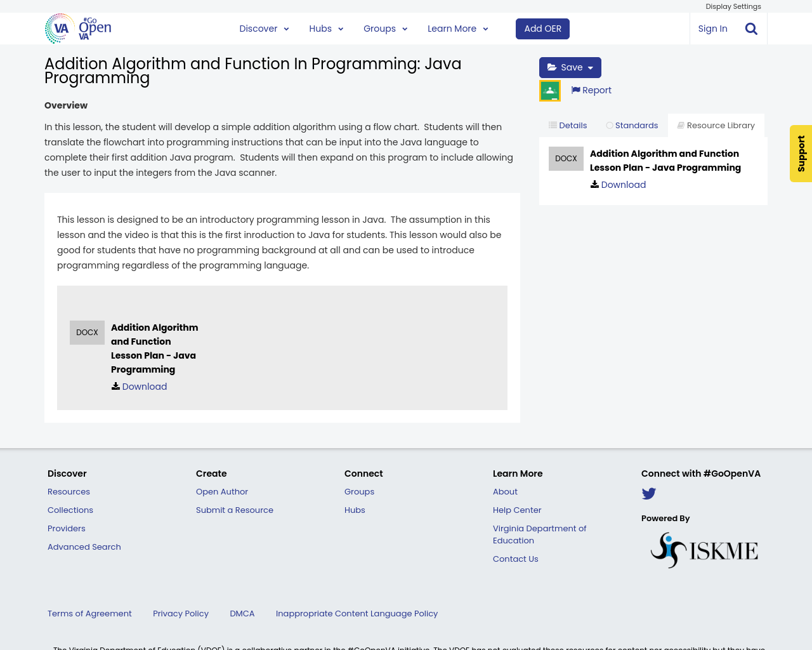Image resolution: width=812 pixels, height=650 pixels.
Task: Click the DOCX badge in lesson body
Action: tap(87, 333)
